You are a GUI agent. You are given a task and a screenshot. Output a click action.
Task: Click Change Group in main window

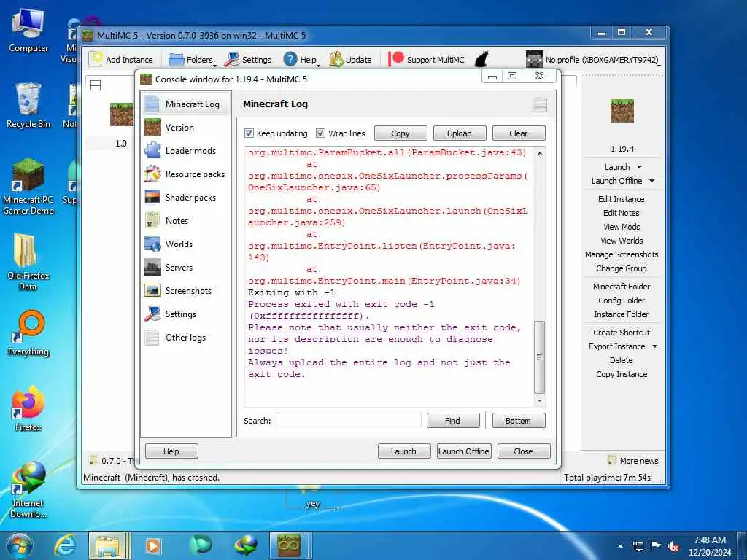[x=622, y=268]
